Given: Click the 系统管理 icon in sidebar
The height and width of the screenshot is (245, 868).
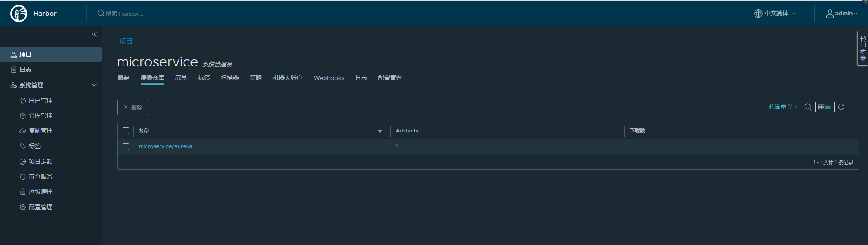Looking at the screenshot, I should 14,85.
